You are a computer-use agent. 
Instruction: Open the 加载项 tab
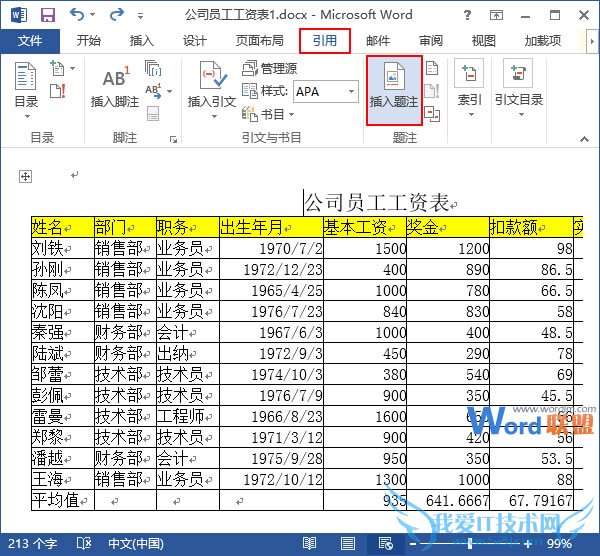(543, 41)
